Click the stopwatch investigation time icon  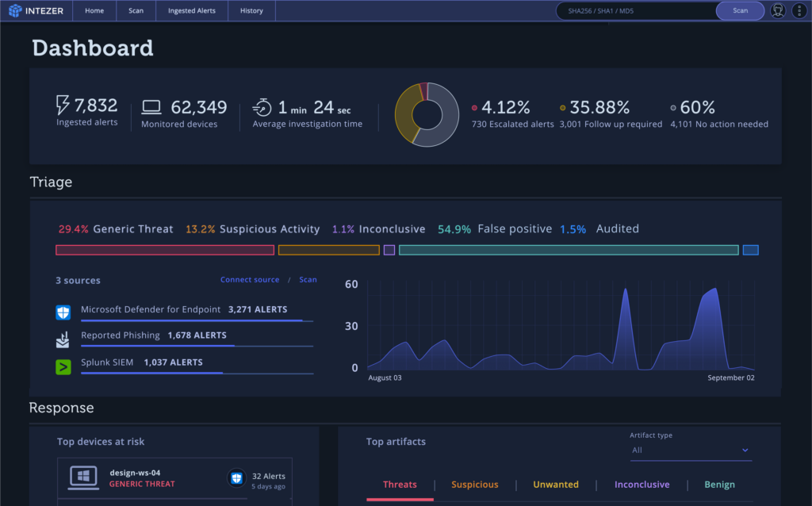point(262,107)
